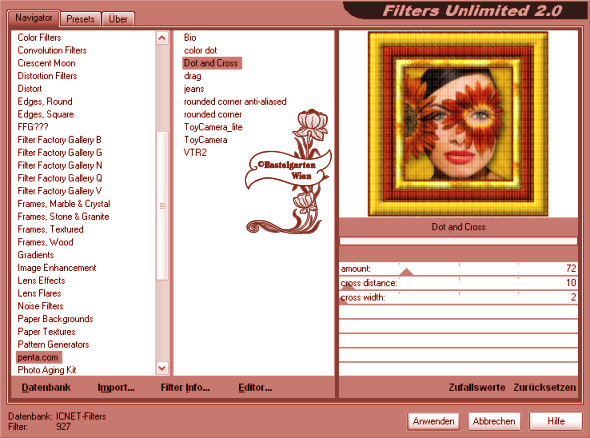Click the Anwenden button
The width and height of the screenshot is (590, 438).
click(x=433, y=421)
